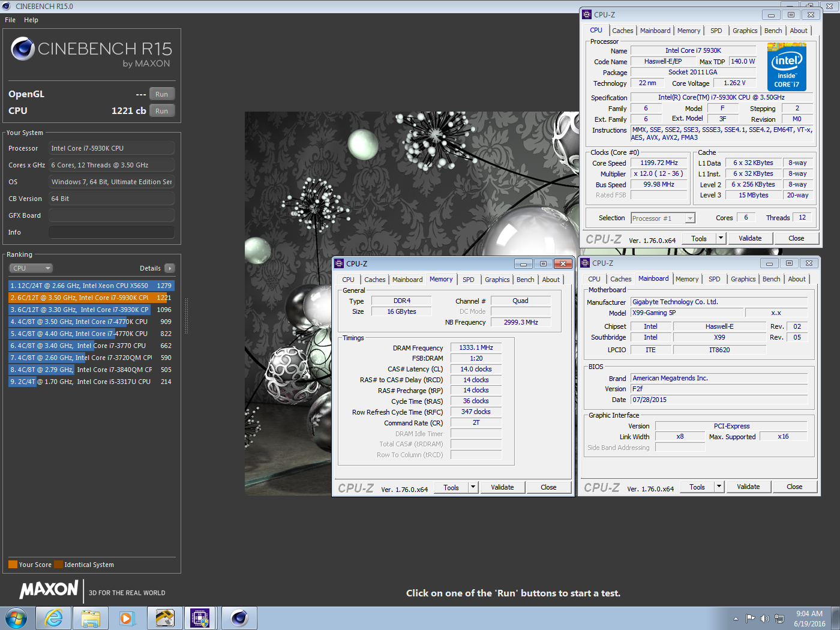Open Action Center flag icon in tray
Screen dimensions: 840x630
coord(750,619)
